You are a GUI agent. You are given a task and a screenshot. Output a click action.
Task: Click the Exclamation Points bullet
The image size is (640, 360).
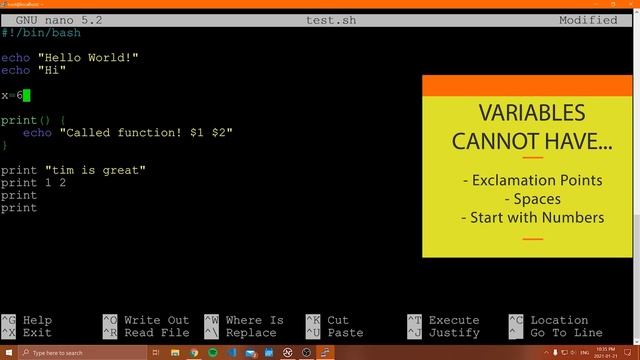pos(533,180)
